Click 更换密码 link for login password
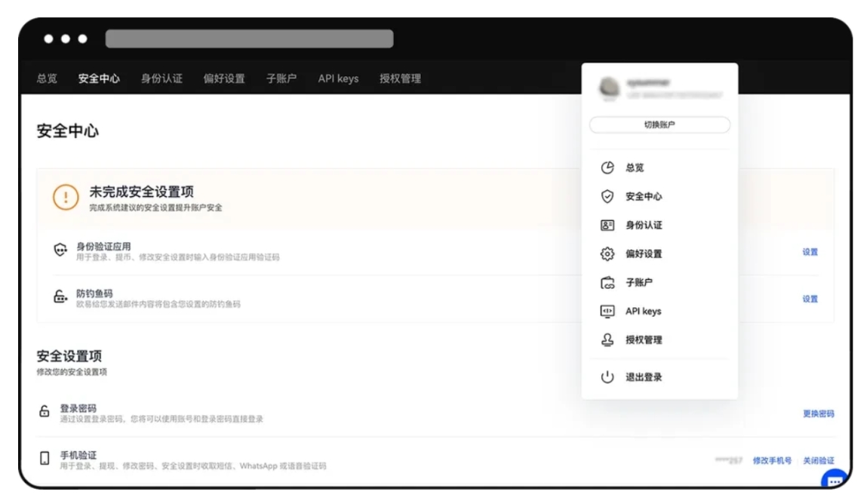This screenshot has width=864, height=504. pyautogui.click(x=818, y=413)
